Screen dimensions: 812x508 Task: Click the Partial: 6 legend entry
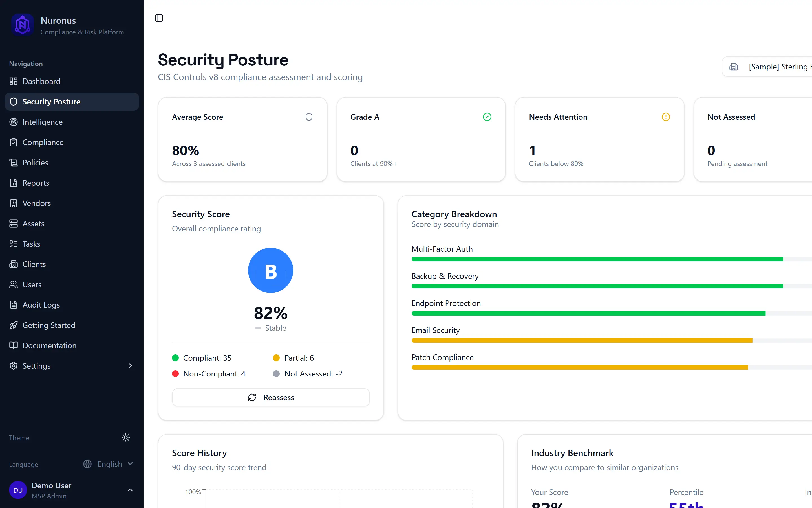(294, 358)
